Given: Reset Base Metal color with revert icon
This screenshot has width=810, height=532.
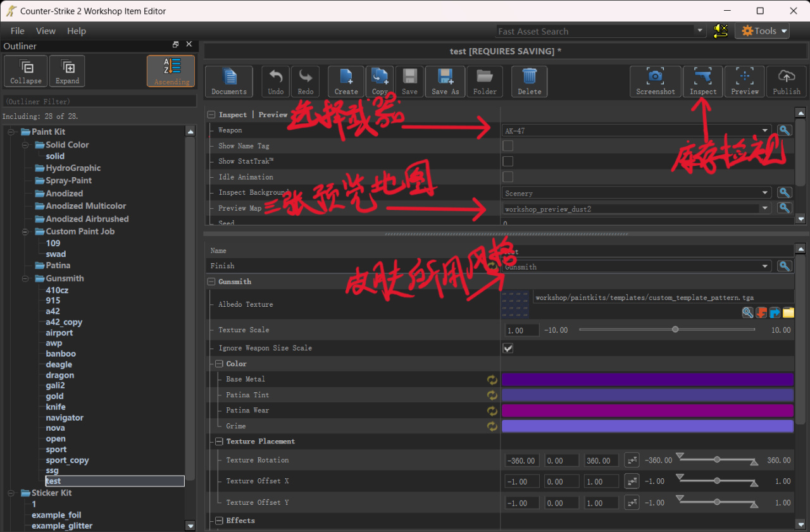Looking at the screenshot, I should (492, 380).
